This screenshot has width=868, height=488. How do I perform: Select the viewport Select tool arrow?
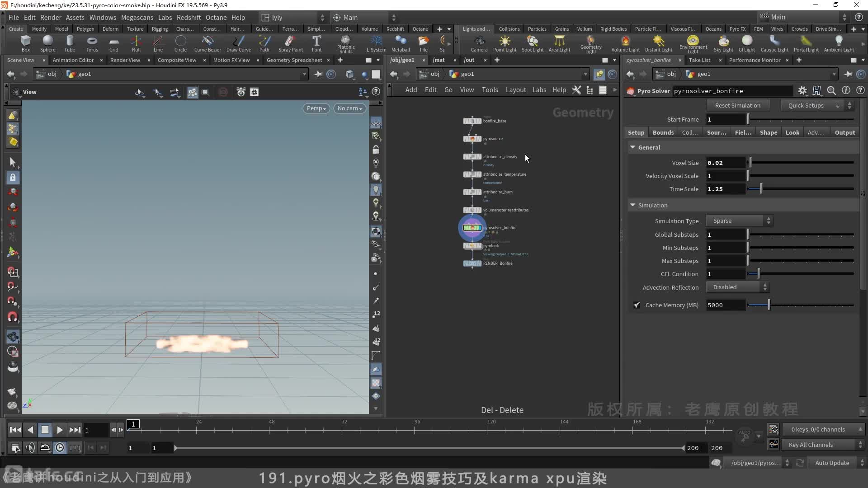pos(13,162)
